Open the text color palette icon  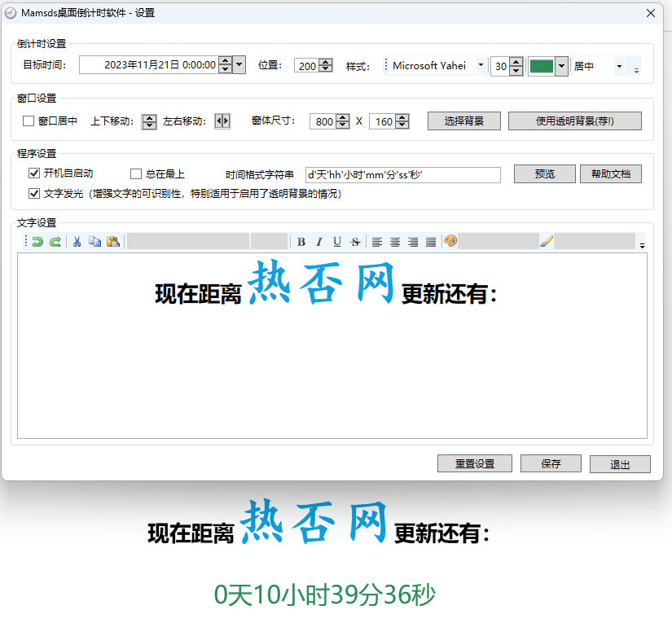450,241
